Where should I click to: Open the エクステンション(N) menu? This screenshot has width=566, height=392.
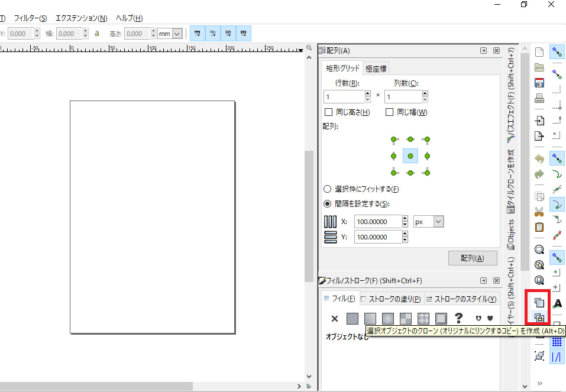click(x=81, y=18)
